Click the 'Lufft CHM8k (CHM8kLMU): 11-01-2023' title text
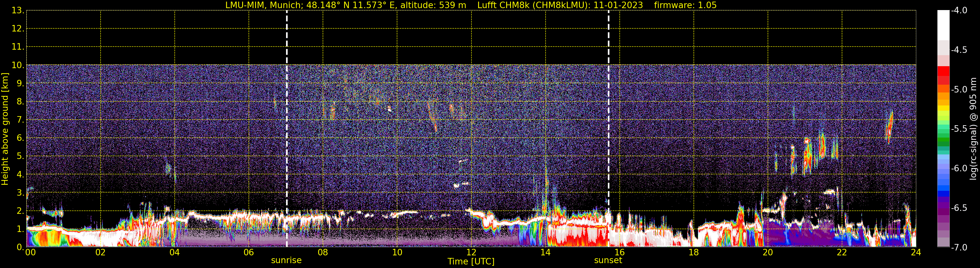This screenshot has height=268, width=980. pyautogui.click(x=560, y=5)
